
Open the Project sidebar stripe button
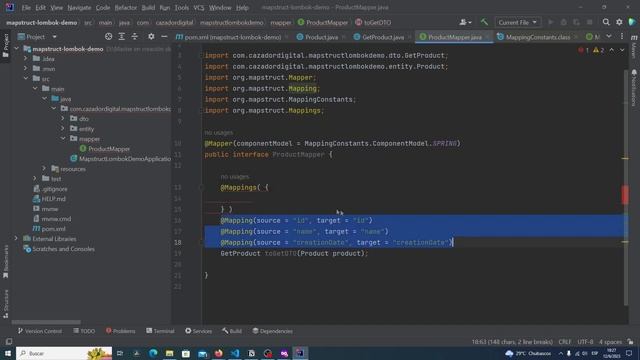click(x=6, y=45)
